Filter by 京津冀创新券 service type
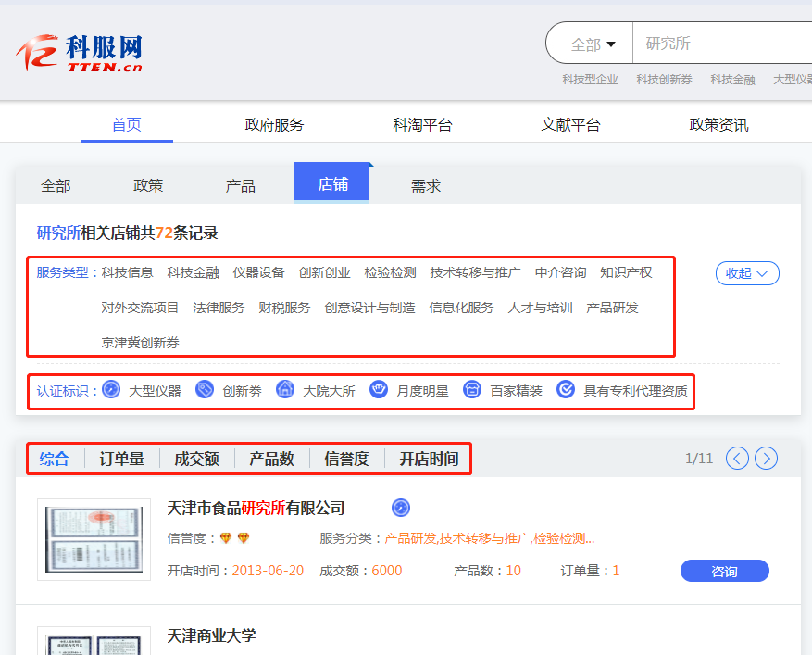 point(141,343)
